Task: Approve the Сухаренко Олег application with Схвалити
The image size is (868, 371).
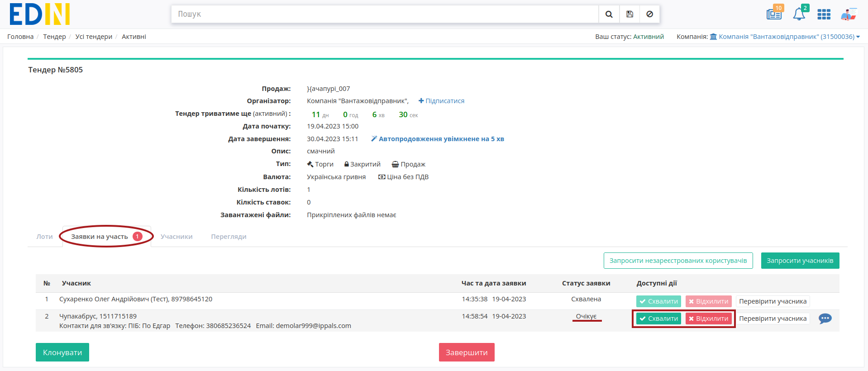Action: (x=658, y=301)
